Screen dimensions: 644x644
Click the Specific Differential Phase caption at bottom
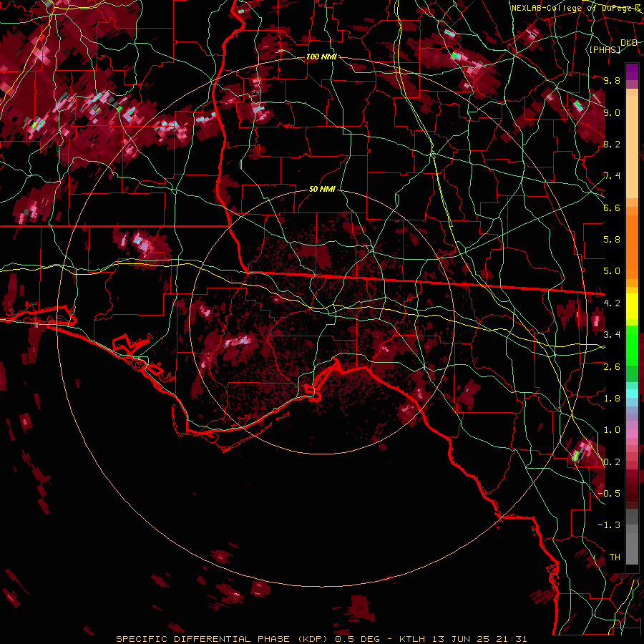[321, 639]
